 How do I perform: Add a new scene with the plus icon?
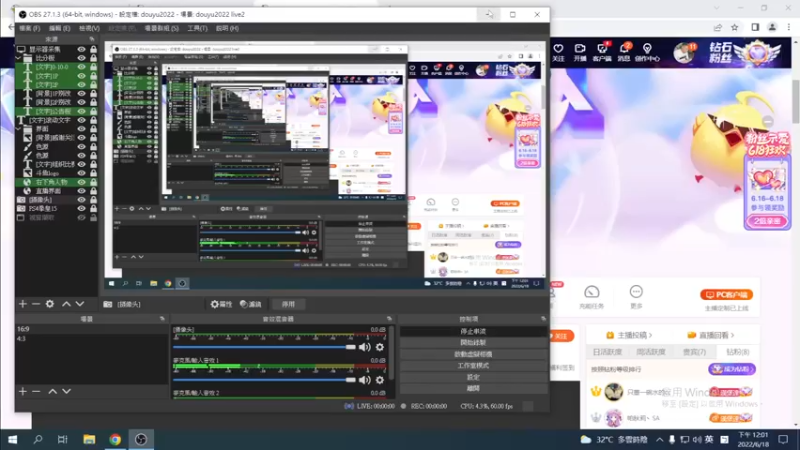click(x=22, y=391)
